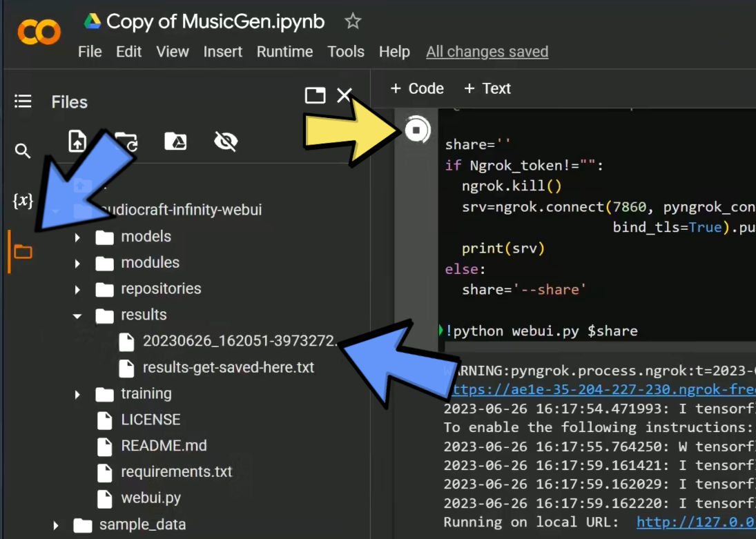Open the Tools menu
The width and height of the screenshot is (756, 539).
346,52
